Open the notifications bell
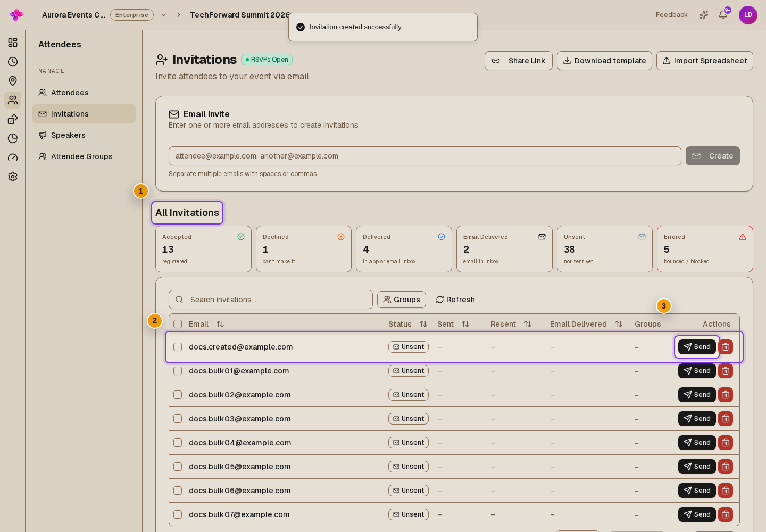766x532 pixels. 723,15
